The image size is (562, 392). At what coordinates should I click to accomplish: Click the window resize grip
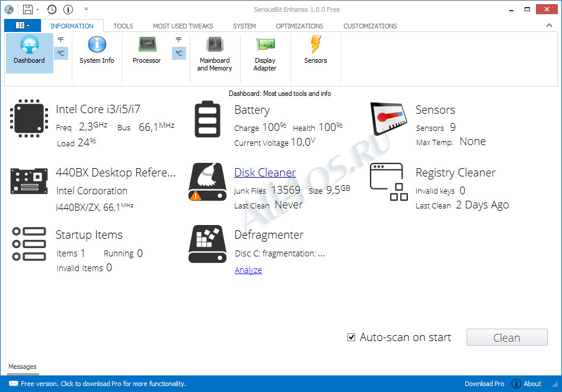(x=555, y=385)
